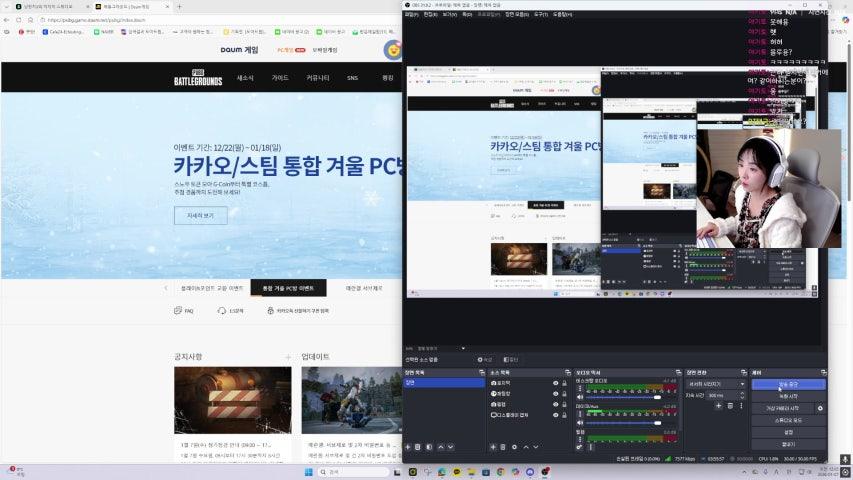Click the OBS stop streaming button

point(788,383)
